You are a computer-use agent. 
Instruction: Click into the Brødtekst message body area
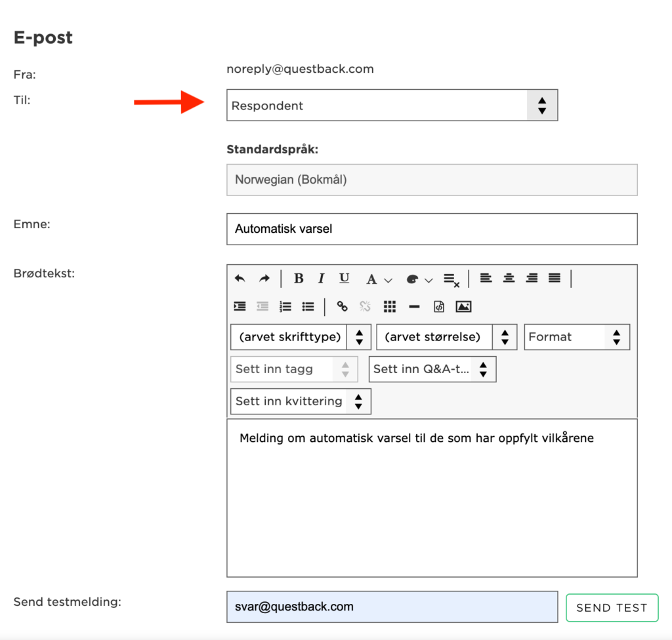(432, 498)
